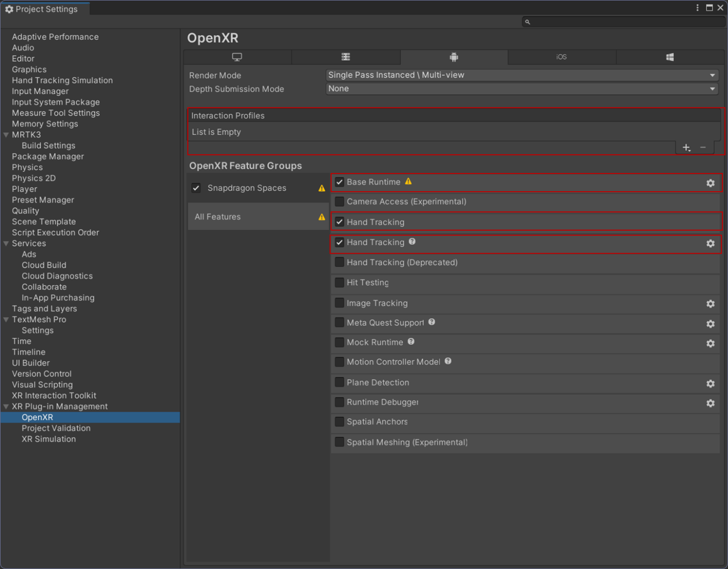Collapse the MRTK3 tree section
This screenshot has width=728, height=569.
pos(6,135)
